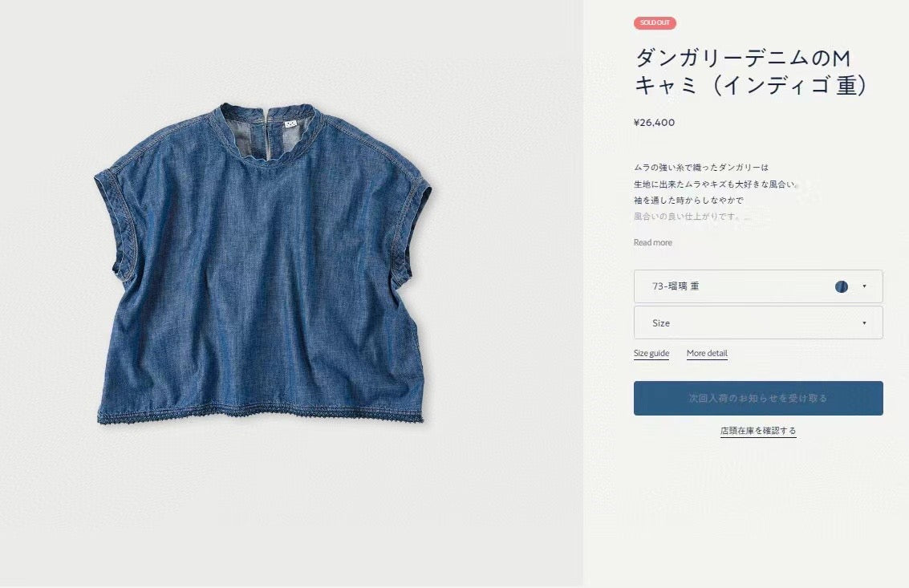The width and height of the screenshot is (909, 588).
Task: Click the first description line ムラの強い糸で織ったダンガリーは
Action: click(x=701, y=168)
